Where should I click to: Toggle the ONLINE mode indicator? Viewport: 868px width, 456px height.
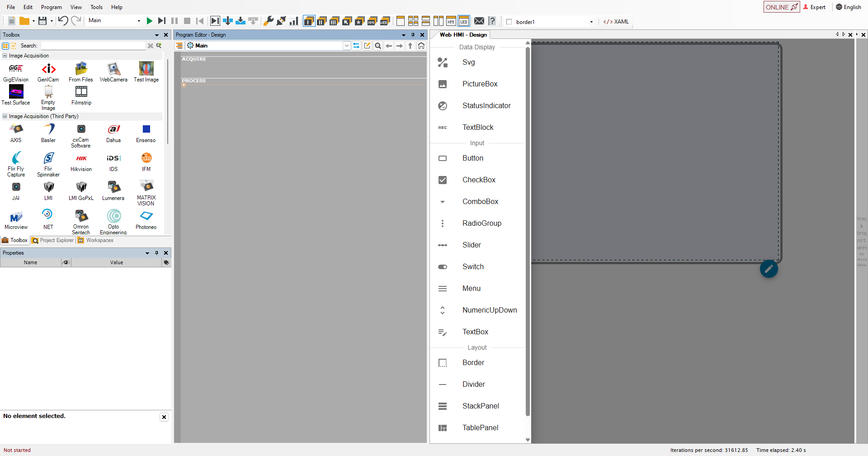(781, 7)
